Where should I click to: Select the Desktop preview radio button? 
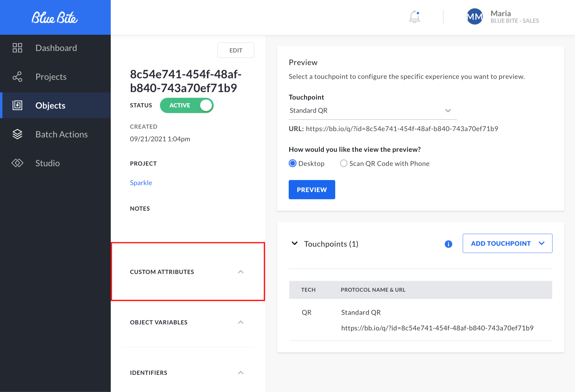click(292, 163)
